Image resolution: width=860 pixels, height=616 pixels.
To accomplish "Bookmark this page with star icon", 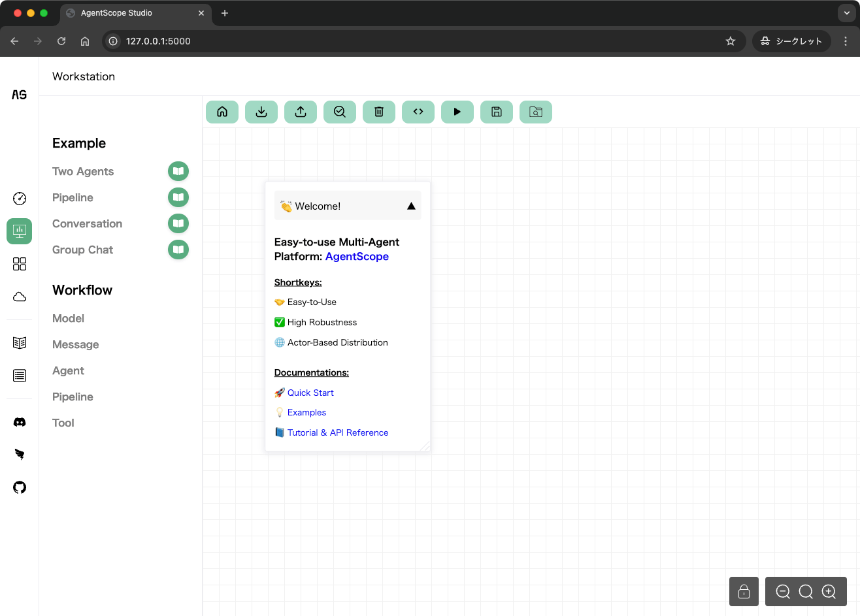I will (731, 41).
